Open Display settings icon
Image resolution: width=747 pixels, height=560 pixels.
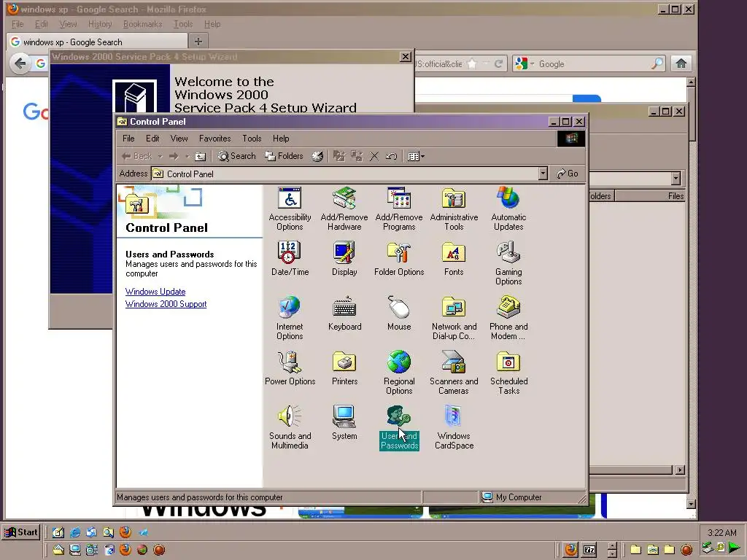coord(344,259)
